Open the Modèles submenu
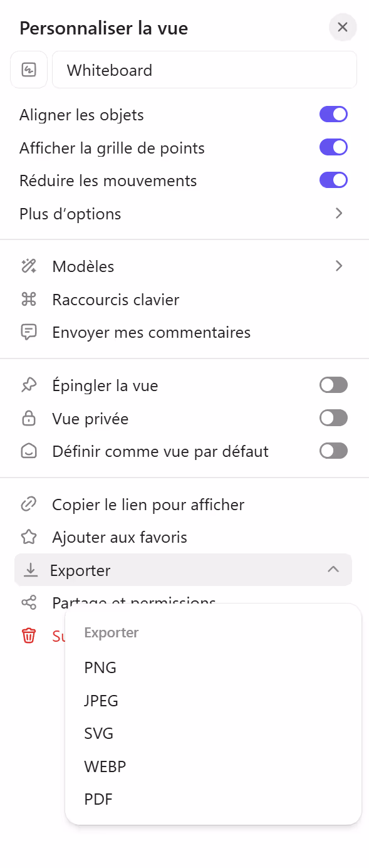 coord(339,266)
